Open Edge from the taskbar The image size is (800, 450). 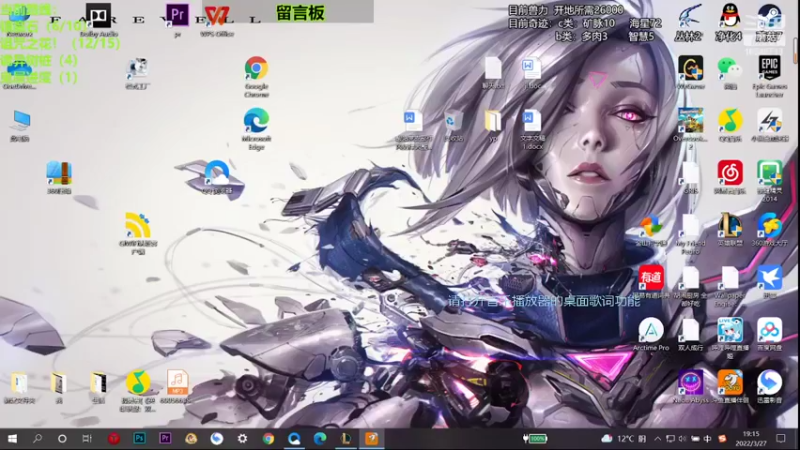tap(320, 439)
